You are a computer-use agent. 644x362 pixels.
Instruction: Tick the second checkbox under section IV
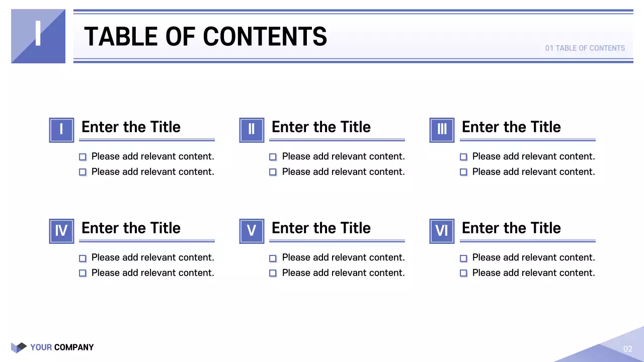click(x=83, y=273)
